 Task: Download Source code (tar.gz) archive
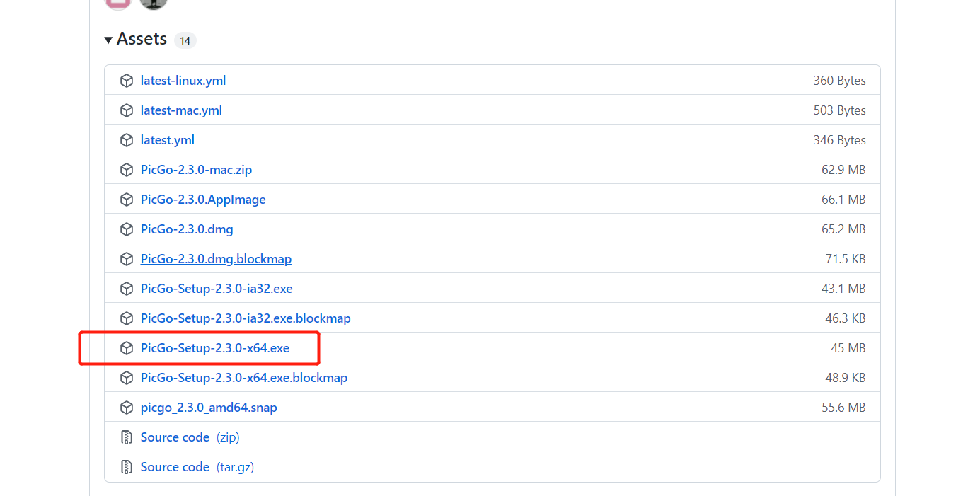point(175,467)
